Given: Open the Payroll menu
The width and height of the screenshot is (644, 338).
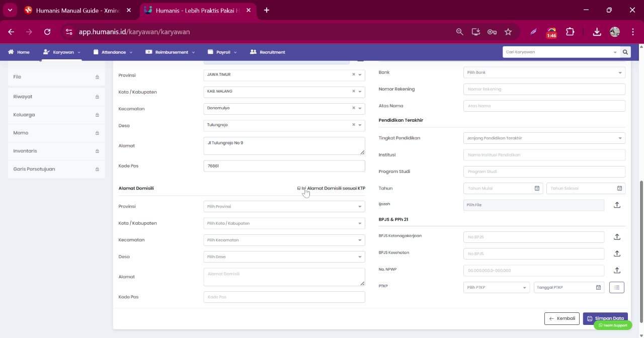Looking at the screenshot, I should coord(222,52).
